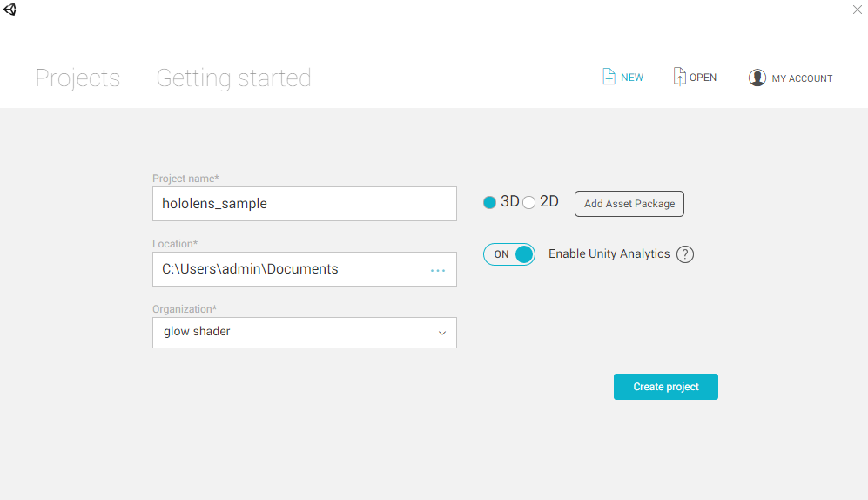Click the NEW document plus icon
This screenshot has height=500, width=868.
(609, 77)
